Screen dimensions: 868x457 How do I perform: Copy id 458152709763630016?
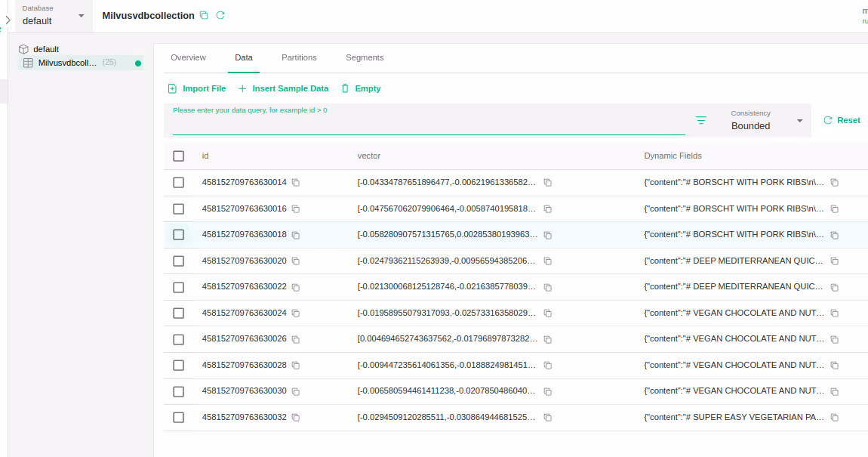296,209
